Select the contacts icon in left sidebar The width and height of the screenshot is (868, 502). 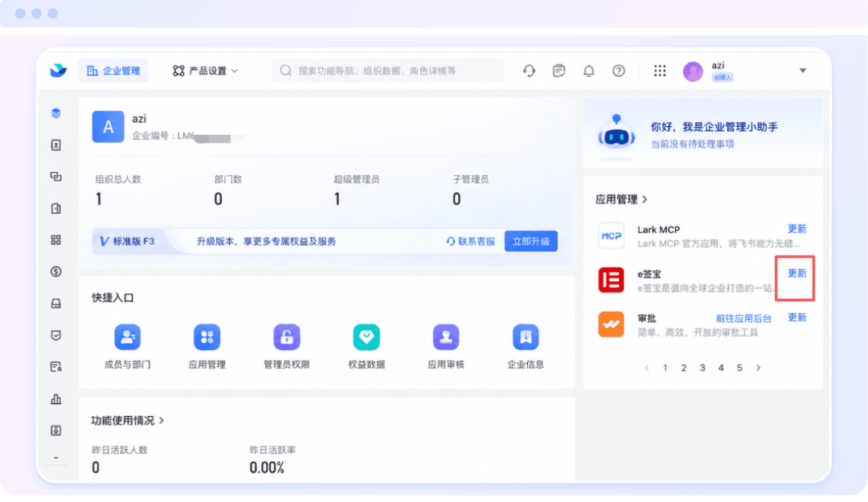click(56, 145)
